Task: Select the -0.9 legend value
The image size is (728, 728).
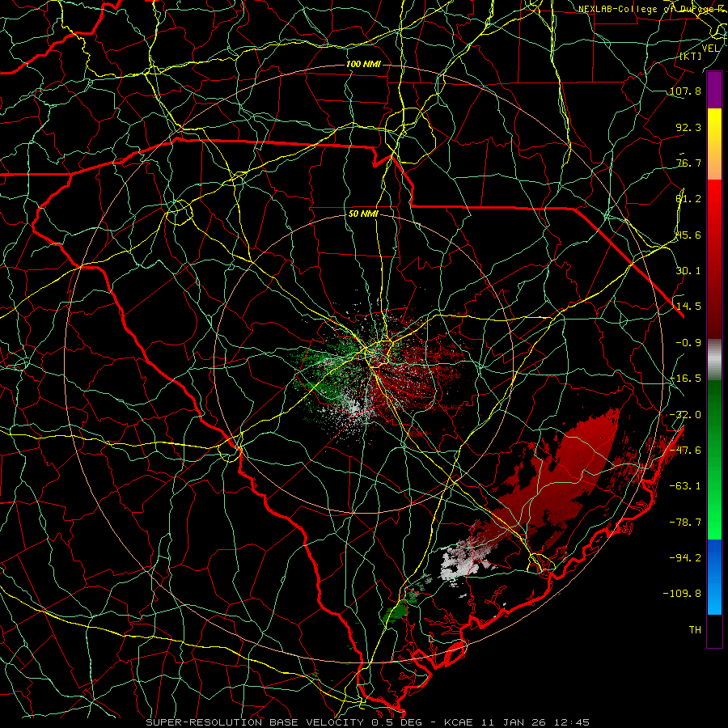Action: click(x=688, y=343)
